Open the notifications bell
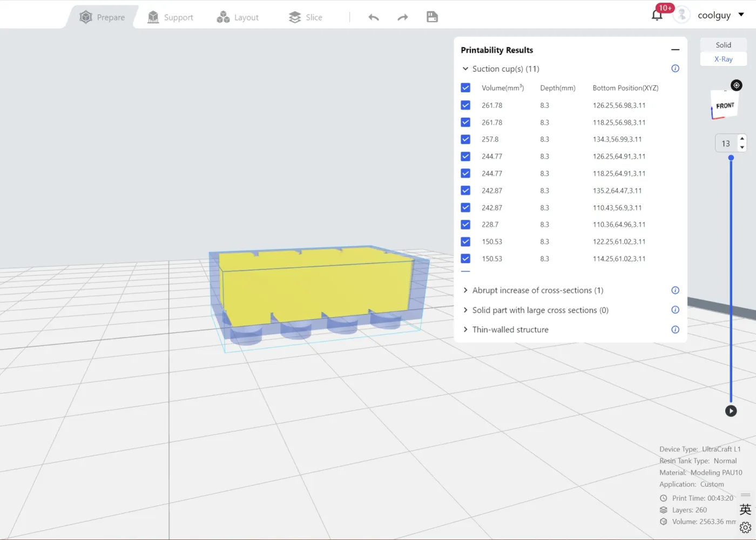This screenshot has width=756, height=540. click(657, 15)
